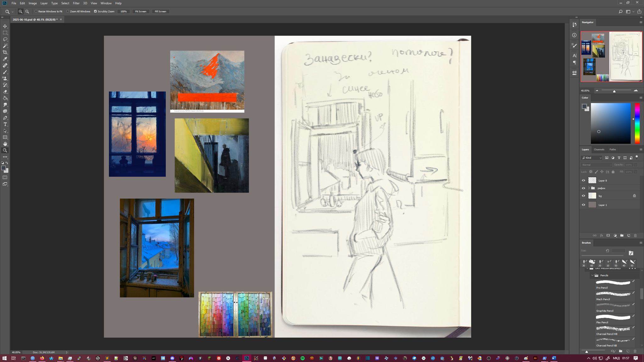
Task: Select the Path Selection tool
Action: coord(5,131)
